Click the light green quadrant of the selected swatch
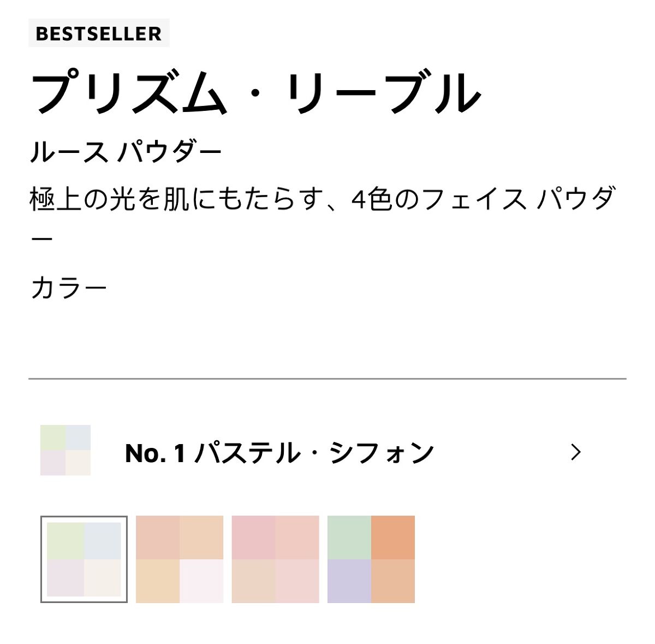The width and height of the screenshot is (655, 644). pyautogui.click(x=65, y=541)
